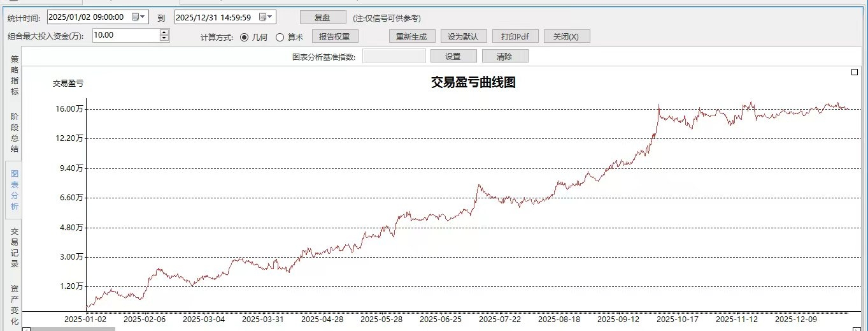Open the 资产变化 side tab
Screen dimensions: 868x331
click(x=14, y=304)
